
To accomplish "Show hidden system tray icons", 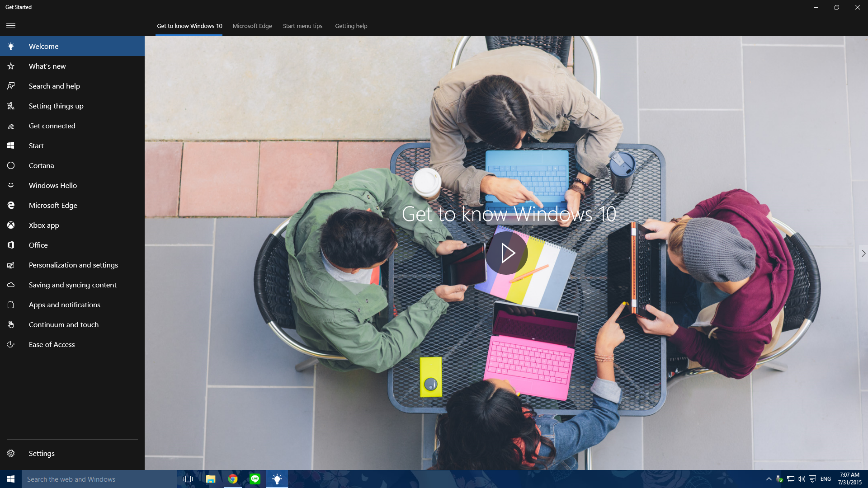I will click(769, 479).
